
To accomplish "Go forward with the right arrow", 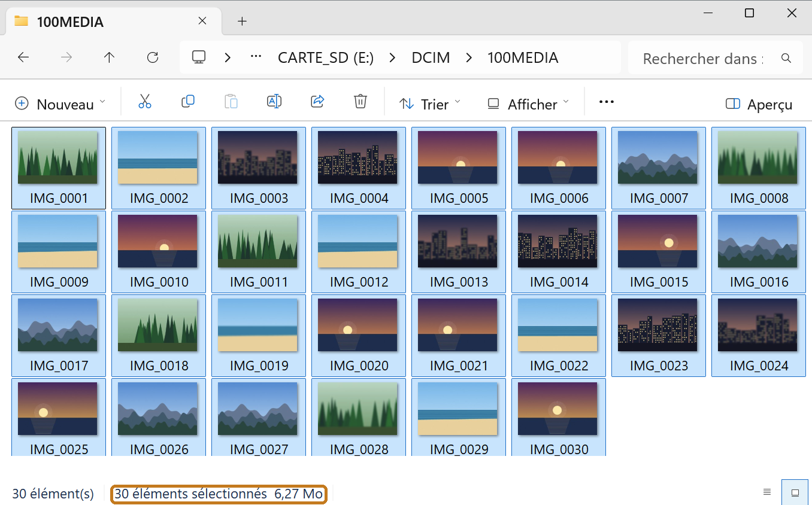I will tap(66, 57).
